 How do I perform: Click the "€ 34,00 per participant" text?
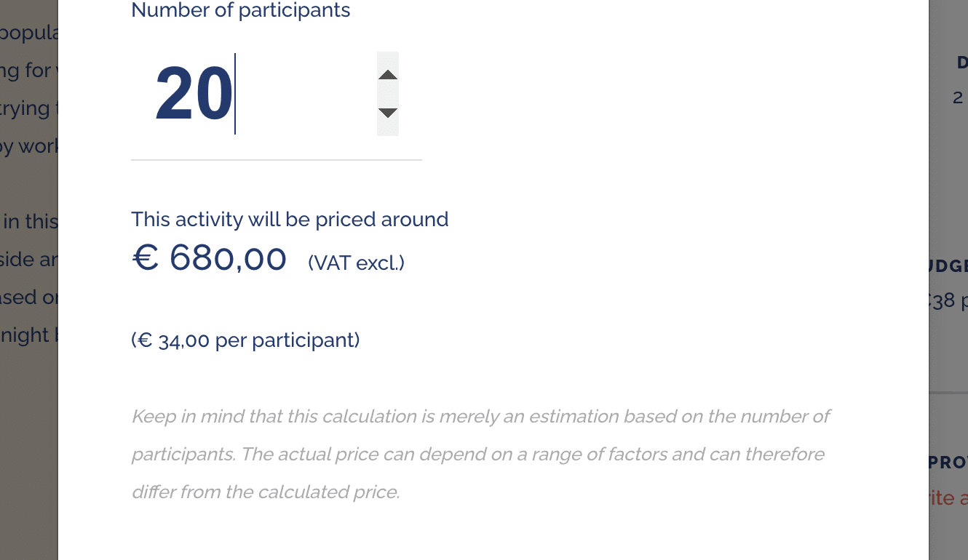(x=245, y=340)
